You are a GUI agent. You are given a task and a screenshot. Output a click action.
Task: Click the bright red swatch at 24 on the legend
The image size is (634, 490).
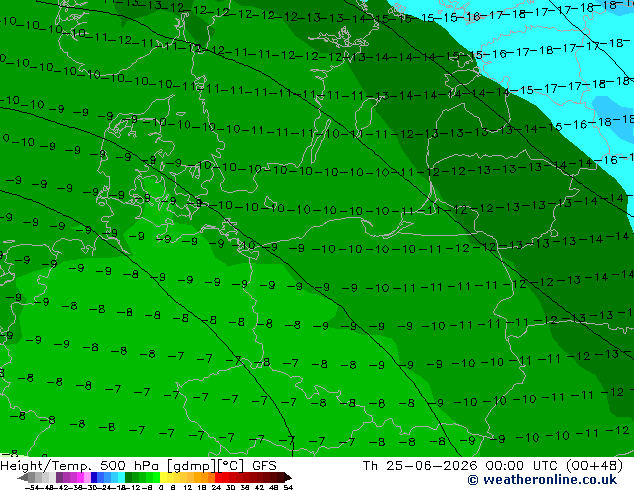(x=218, y=477)
